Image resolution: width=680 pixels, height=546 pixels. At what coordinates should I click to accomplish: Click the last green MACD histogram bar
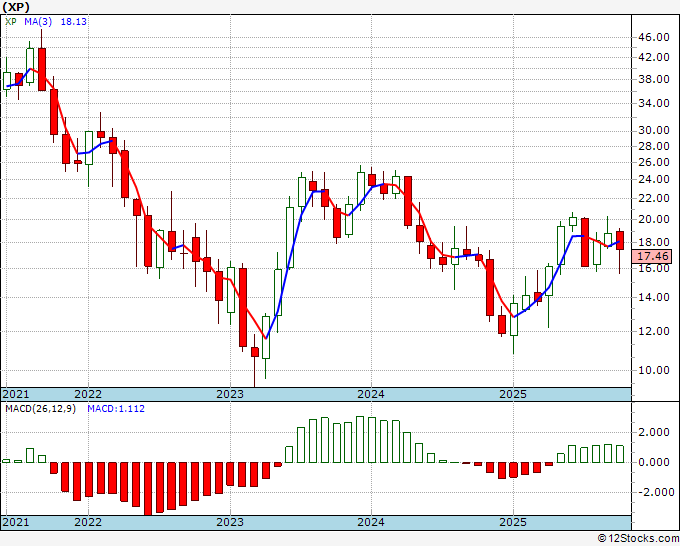pyautogui.click(x=620, y=454)
